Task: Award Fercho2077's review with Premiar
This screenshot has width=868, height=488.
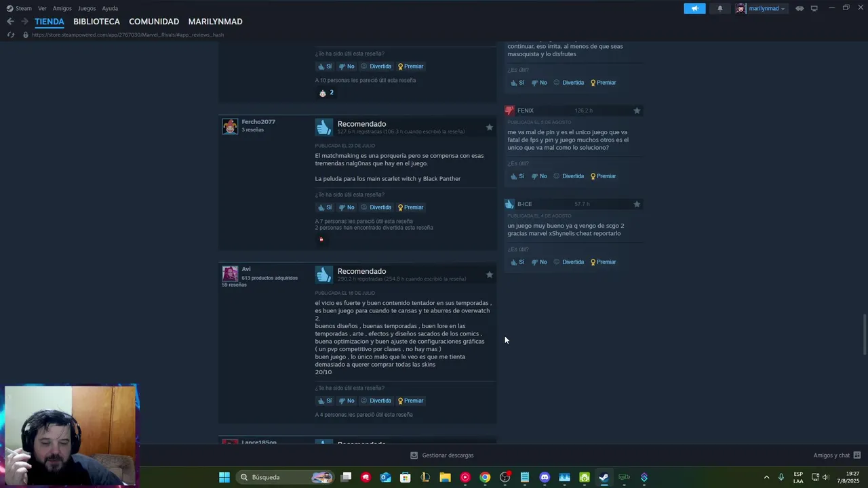Action: (x=411, y=207)
